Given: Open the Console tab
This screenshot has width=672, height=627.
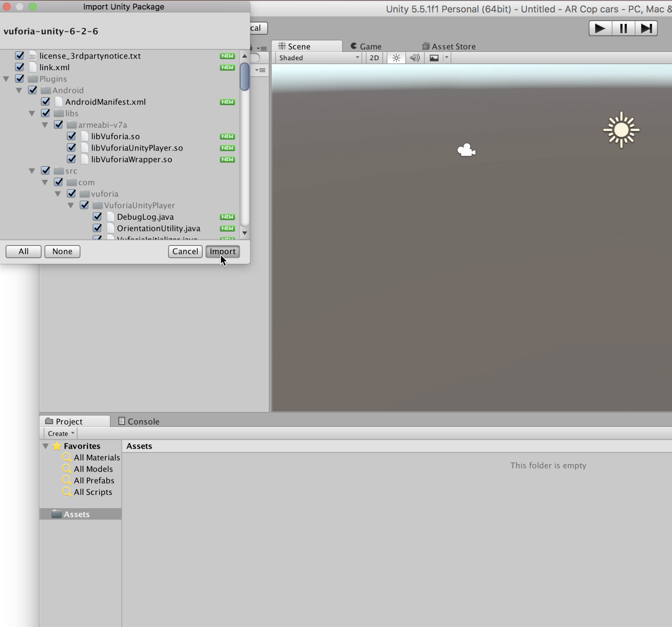Looking at the screenshot, I should [139, 421].
